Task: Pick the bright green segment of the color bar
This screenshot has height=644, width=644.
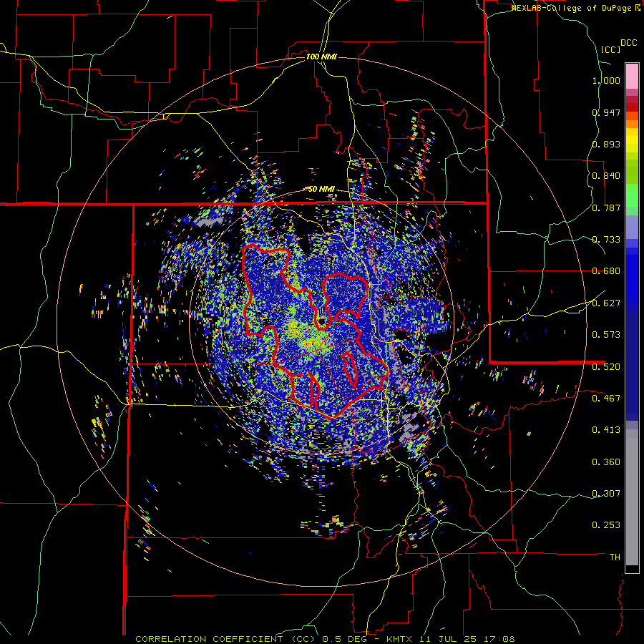Action: click(632, 195)
